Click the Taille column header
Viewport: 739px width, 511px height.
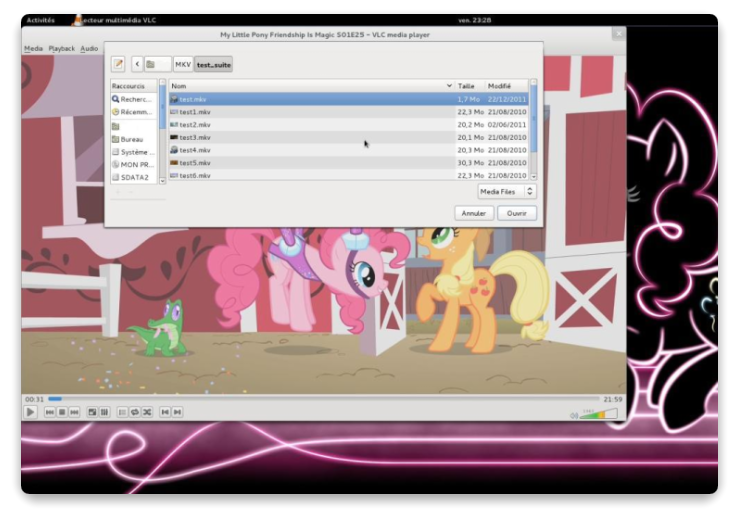469,86
